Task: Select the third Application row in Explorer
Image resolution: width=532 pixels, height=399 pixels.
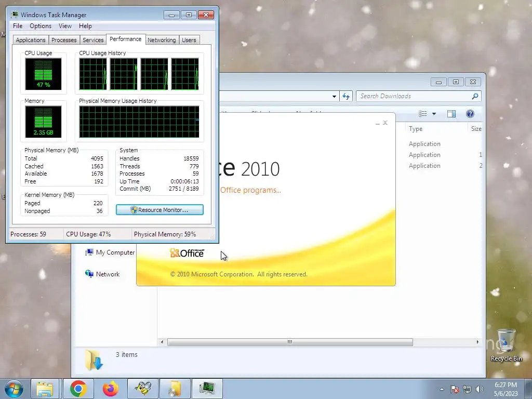Action: pos(424,166)
